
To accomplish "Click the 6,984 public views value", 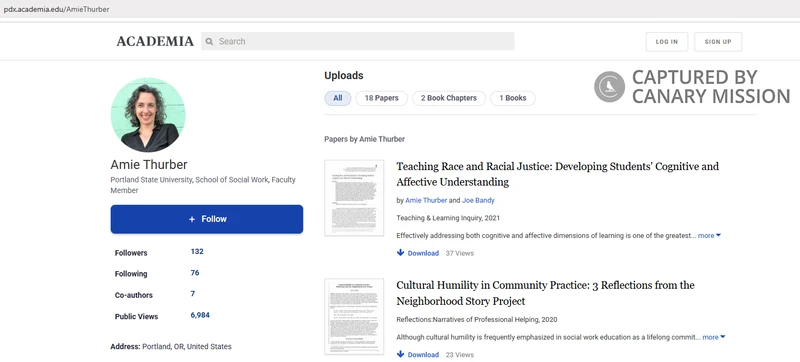I will [200, 315].
